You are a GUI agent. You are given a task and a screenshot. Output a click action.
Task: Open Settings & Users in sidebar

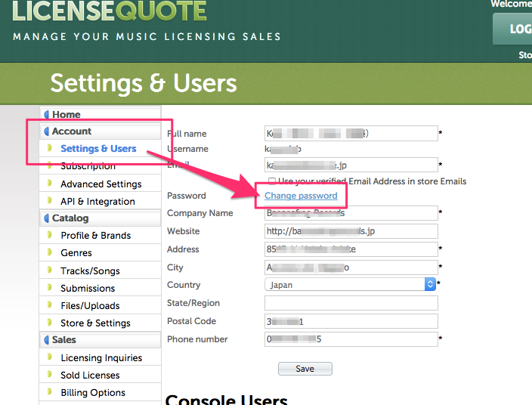(x=98, y=149)
